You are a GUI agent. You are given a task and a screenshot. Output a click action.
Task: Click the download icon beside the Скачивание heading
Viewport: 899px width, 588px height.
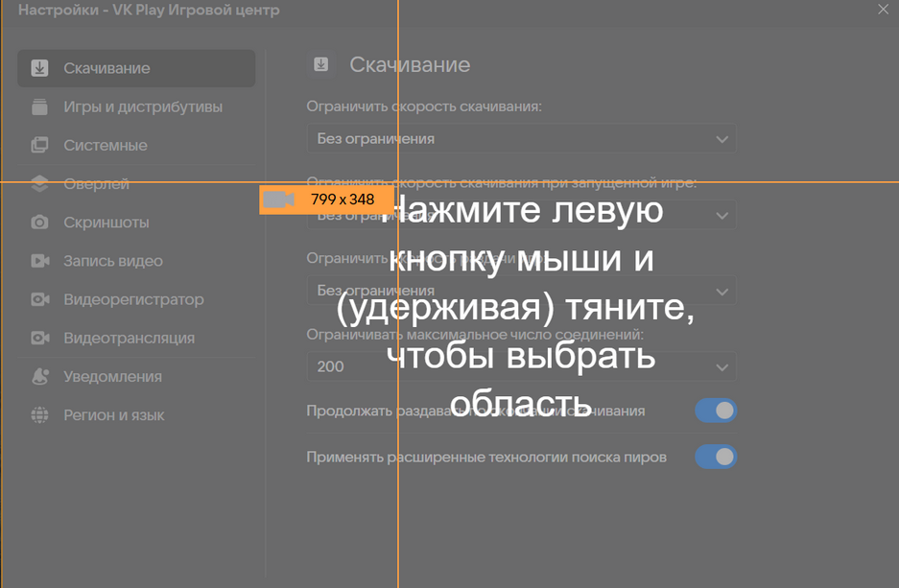[321, 65]
